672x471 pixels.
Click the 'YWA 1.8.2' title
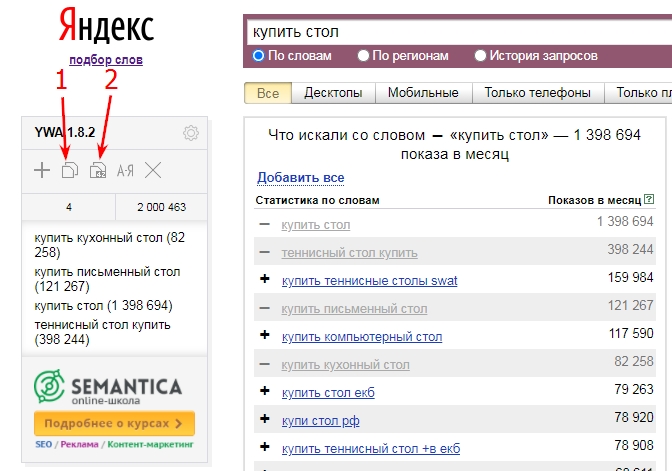[65, 132]
